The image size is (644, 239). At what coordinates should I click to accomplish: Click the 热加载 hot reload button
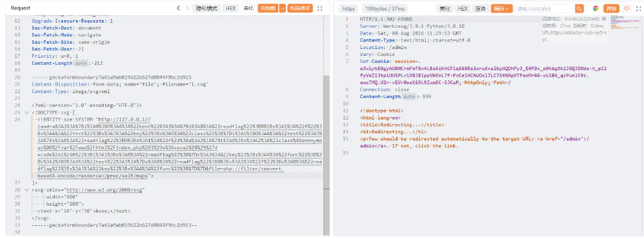268,8
